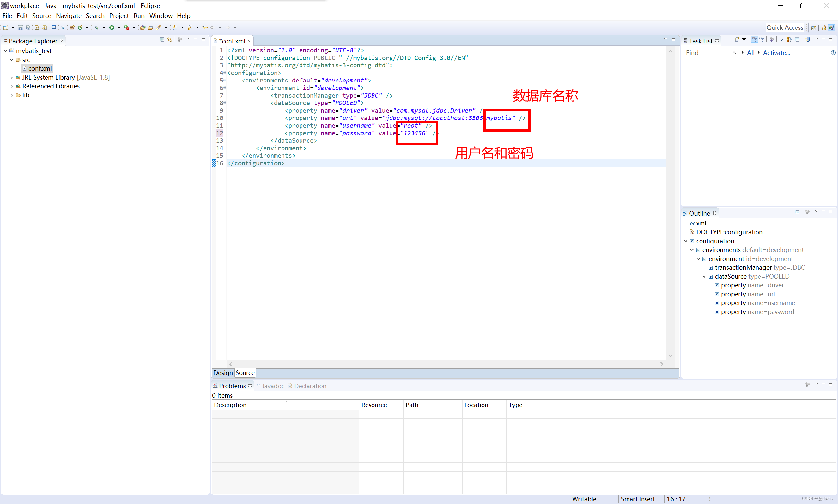838x504 pixels.
Task: Switch to the Java EE perspective icon
Action: (x=824, y=28)
